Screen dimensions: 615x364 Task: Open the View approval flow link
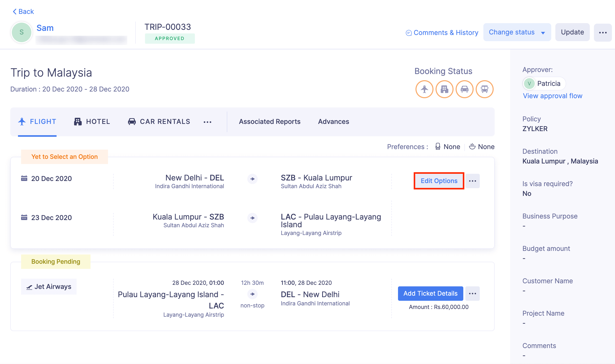pos(553,96)
